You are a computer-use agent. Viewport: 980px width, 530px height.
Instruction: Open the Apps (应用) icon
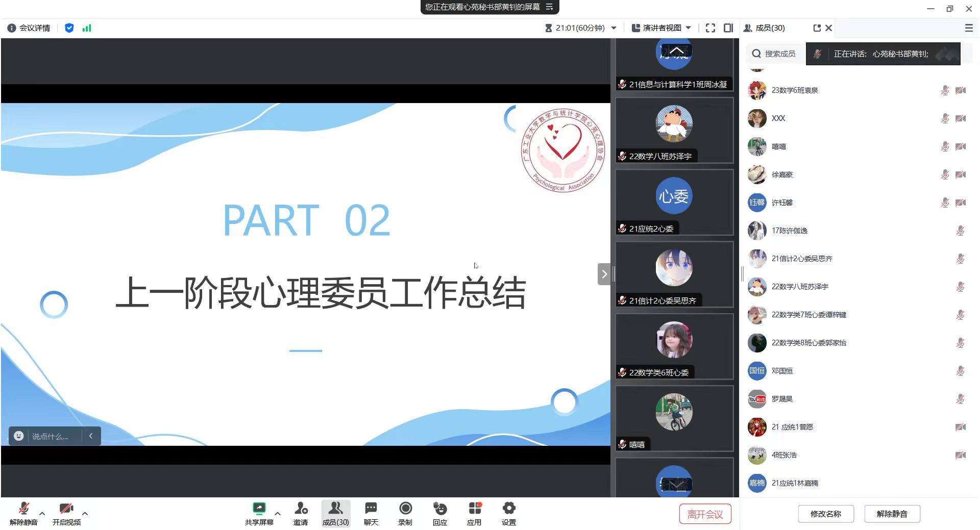(x=474, y=509)
